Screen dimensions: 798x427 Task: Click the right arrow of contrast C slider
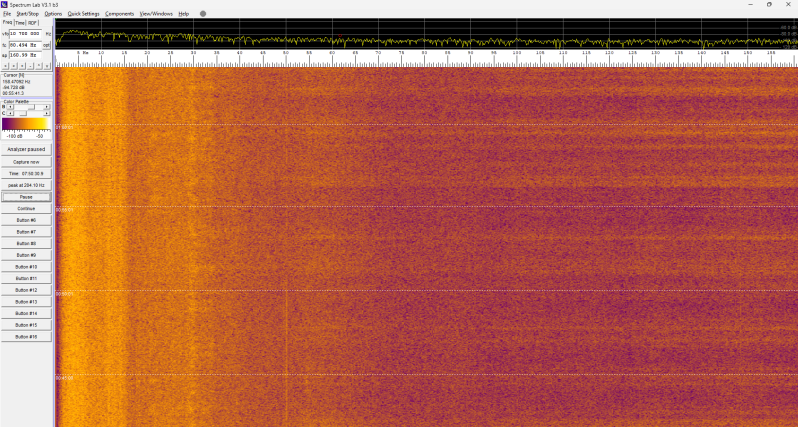coord(46,113)
